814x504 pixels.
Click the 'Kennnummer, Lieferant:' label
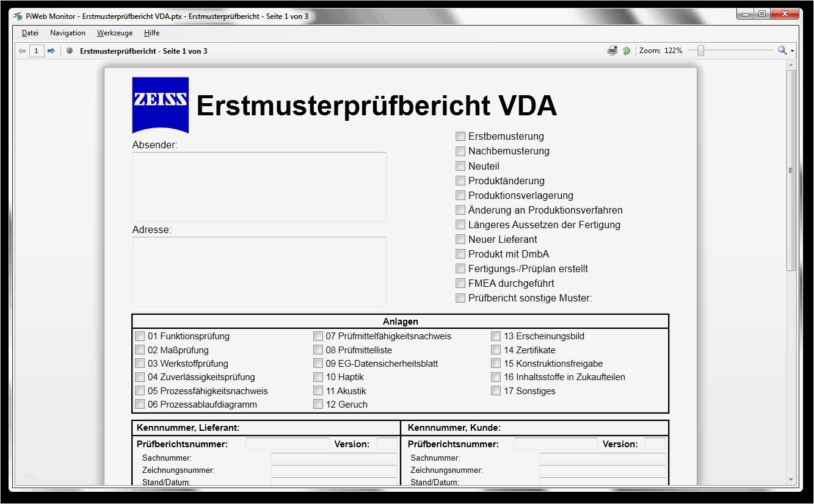pyautogui.click(x=188, y=428)
